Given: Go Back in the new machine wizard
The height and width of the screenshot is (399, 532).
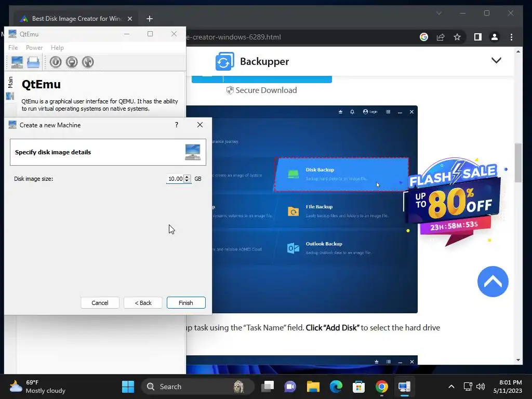Looking at the screenshot, I should coord(143,303).
